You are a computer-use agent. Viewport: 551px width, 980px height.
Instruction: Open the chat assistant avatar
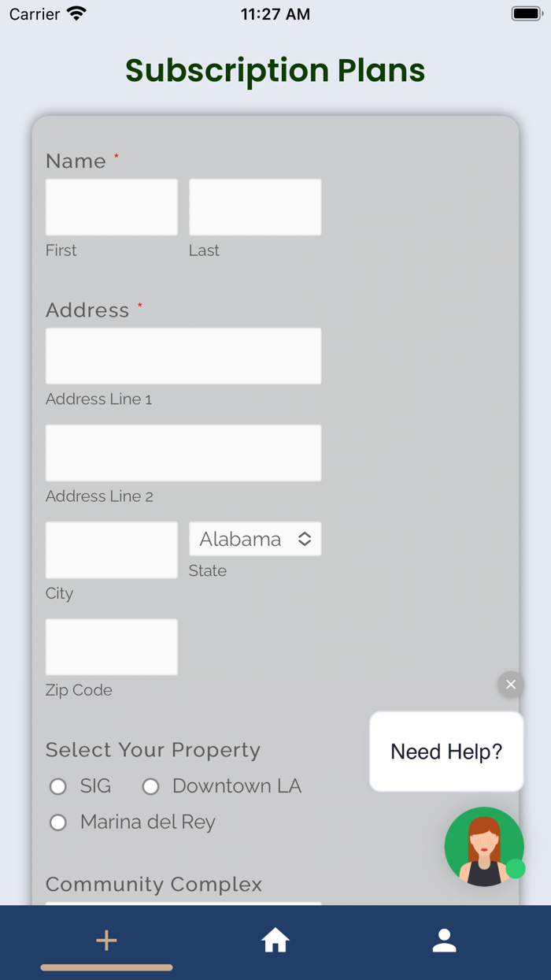click(483, 847)
